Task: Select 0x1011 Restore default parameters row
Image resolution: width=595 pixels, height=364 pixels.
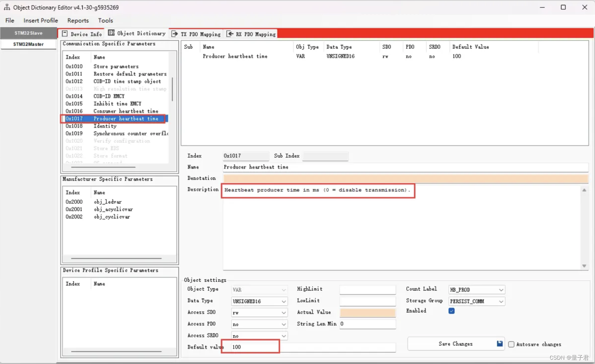Action: coord(116,74)
